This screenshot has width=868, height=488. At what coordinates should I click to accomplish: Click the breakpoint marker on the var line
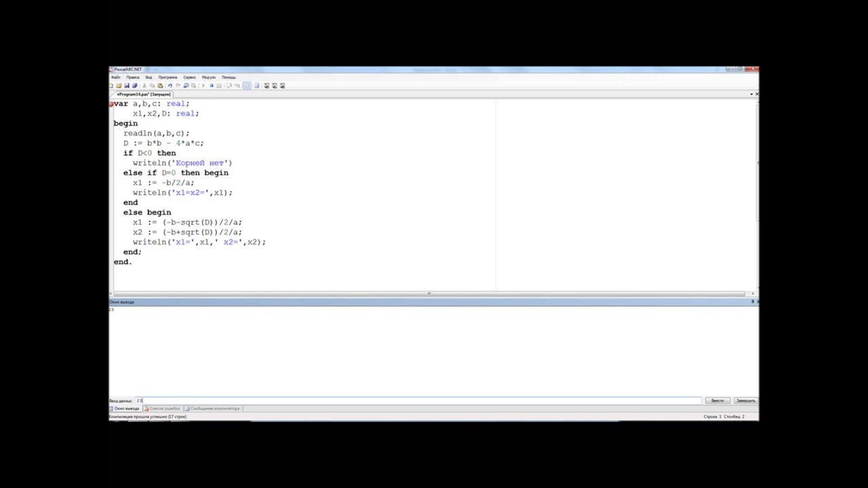click(x=111, y=104)
